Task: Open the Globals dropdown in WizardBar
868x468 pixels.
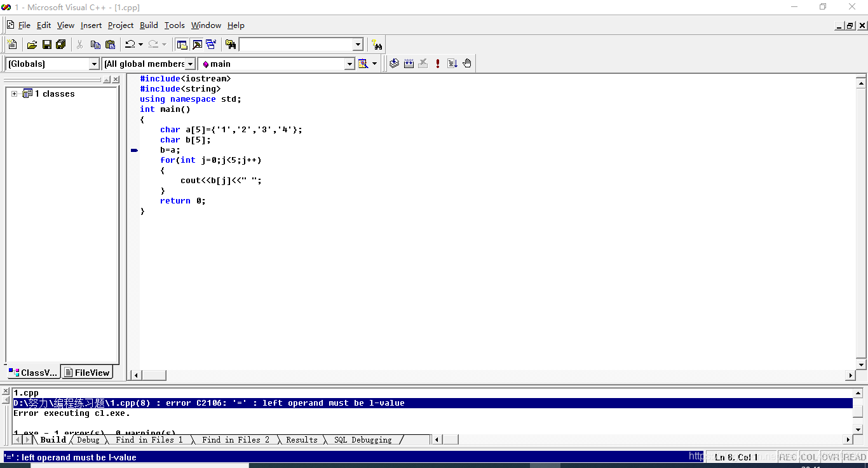Action: [94, 64]
